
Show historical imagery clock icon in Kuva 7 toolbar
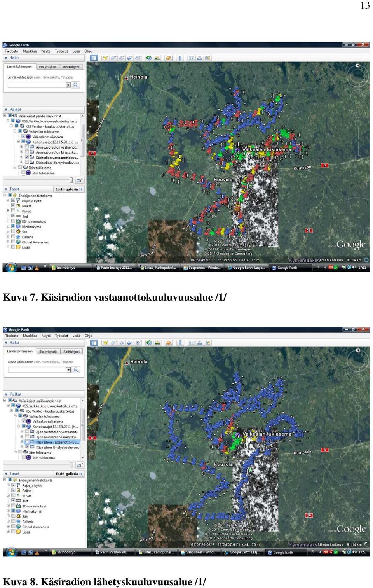[x=149, y=58]
